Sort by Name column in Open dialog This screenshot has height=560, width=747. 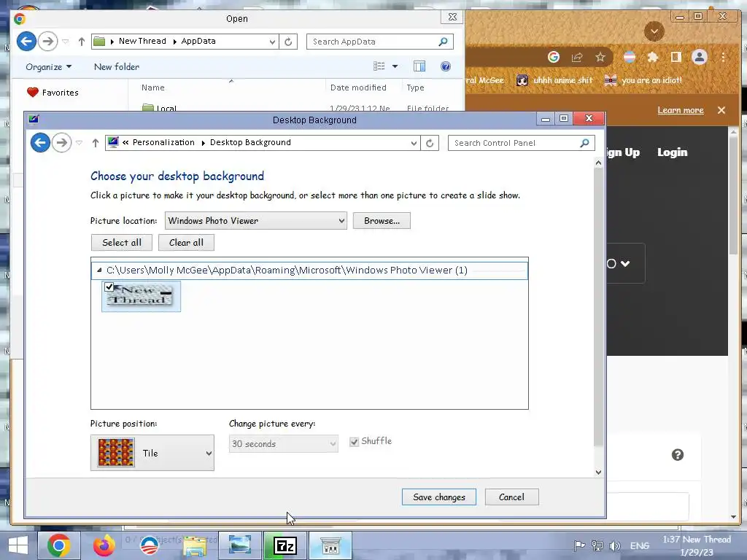[x=153, y=87]
